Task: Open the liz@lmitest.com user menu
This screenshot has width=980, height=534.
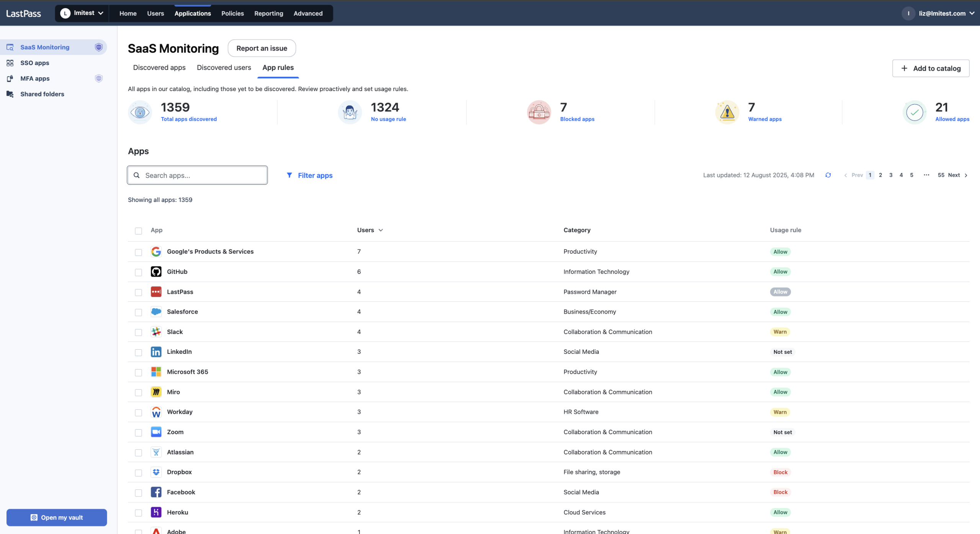Action: (x=939, y=13)
